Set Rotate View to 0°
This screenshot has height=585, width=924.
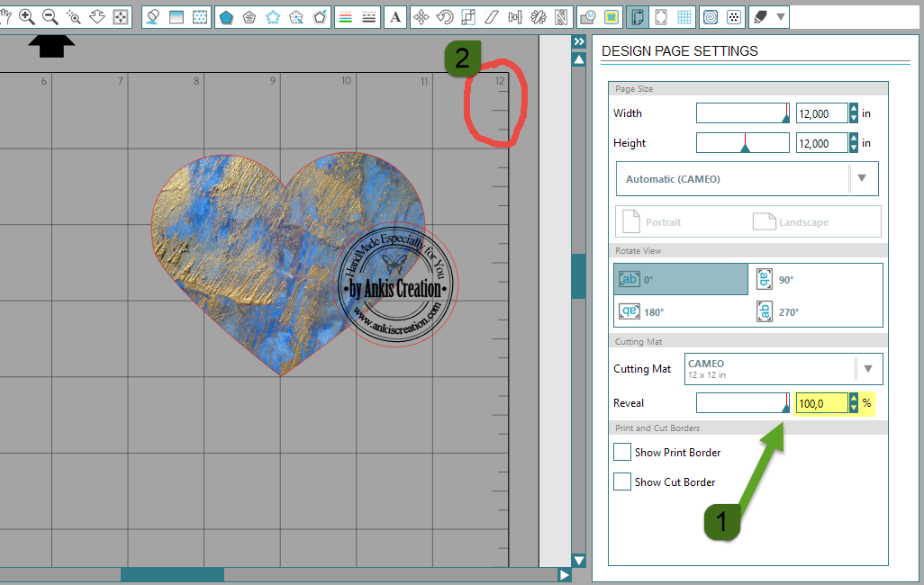[x=681, y=279]
